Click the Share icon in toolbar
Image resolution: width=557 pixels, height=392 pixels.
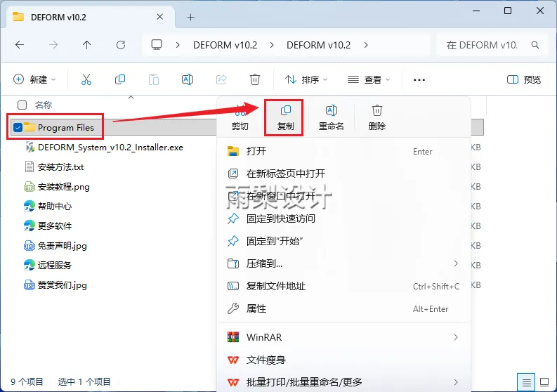[x=221, y=79]
